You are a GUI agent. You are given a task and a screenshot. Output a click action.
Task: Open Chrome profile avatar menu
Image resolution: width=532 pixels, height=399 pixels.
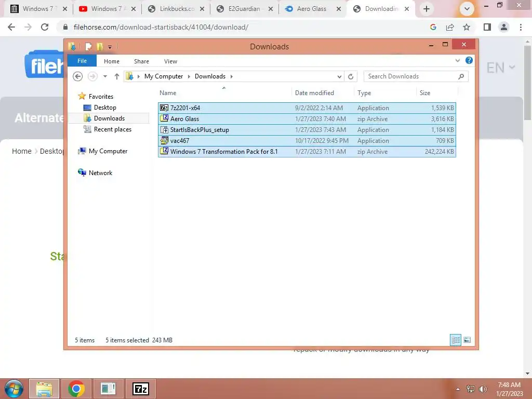[504, 27]
